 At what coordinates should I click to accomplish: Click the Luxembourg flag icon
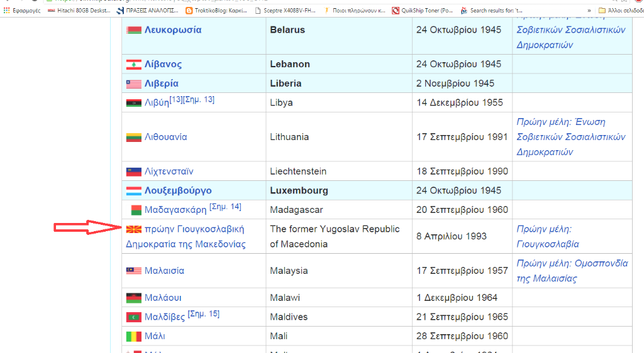click(x=133, y=191)
